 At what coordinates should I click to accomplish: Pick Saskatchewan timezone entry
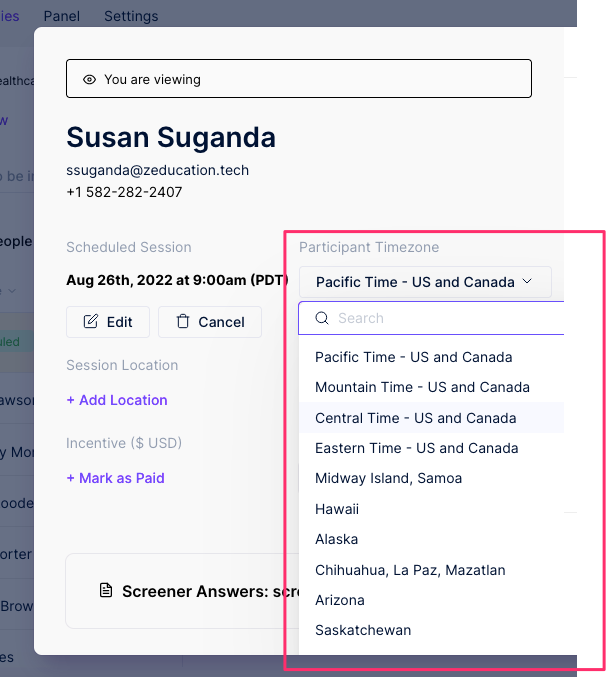click(x=363, y=630)
